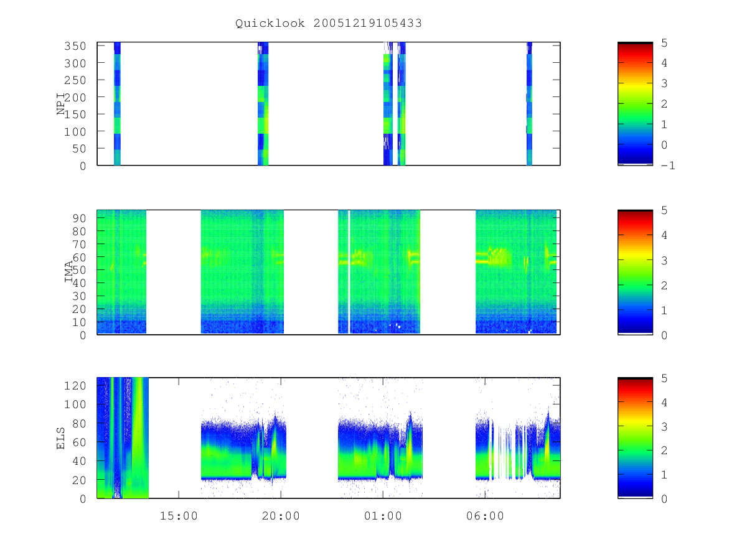The height and width of the screenshot is (560, 747).
Task: Click the IMA panel colorbar
Action: click(635, 272)
